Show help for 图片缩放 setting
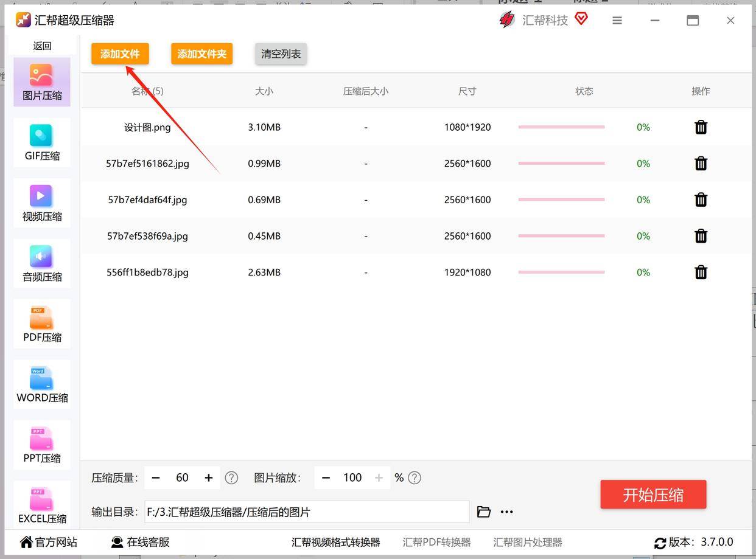 415,478
